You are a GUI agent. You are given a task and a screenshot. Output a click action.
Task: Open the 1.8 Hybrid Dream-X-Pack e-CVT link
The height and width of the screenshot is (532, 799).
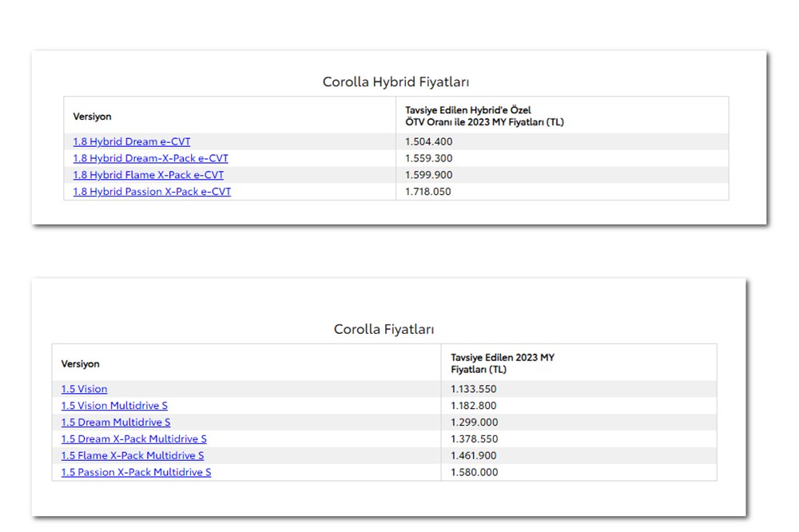coord(150,158)
